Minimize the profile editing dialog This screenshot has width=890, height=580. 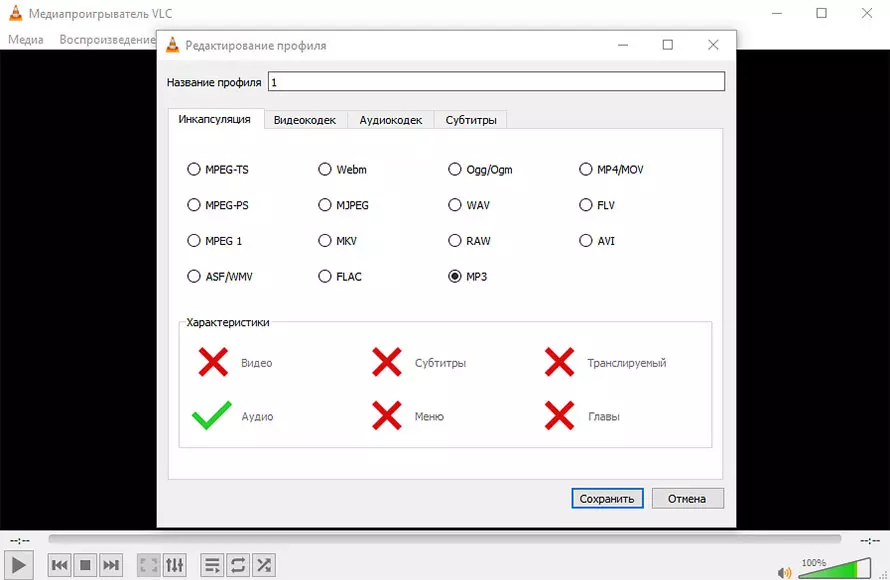coord(623,45)
